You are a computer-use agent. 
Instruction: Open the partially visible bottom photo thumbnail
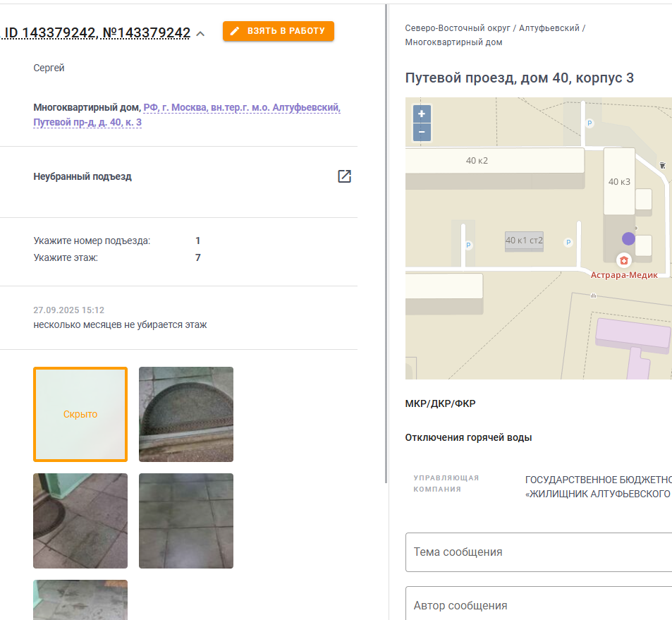coord(80,600)
